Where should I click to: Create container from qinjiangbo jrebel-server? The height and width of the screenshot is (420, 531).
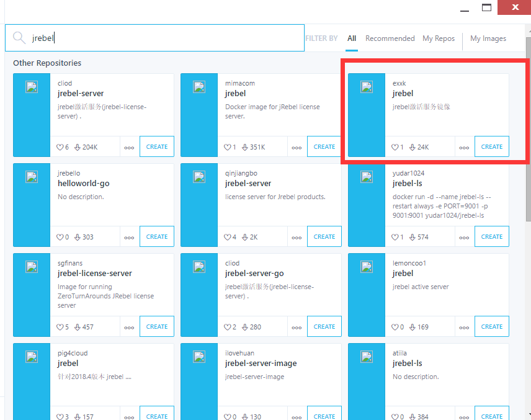pyautogui.click(x=324, y=237)
